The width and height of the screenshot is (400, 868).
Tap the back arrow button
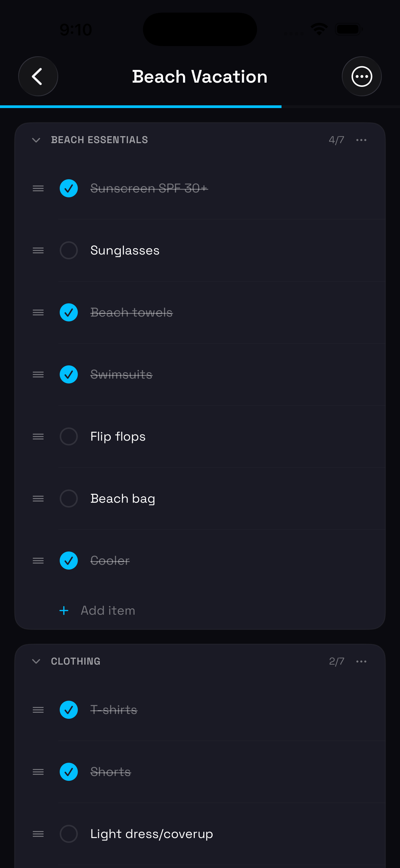(x=38, y=77)
